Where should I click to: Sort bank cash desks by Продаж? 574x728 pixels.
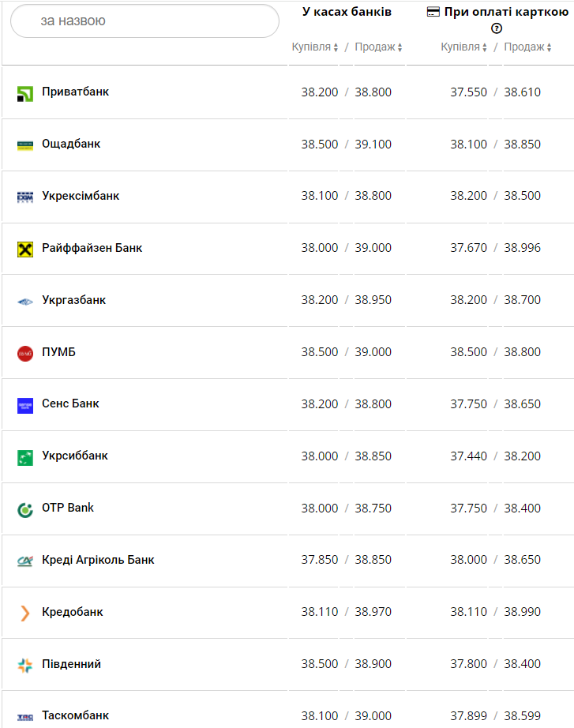pos(379,47)
